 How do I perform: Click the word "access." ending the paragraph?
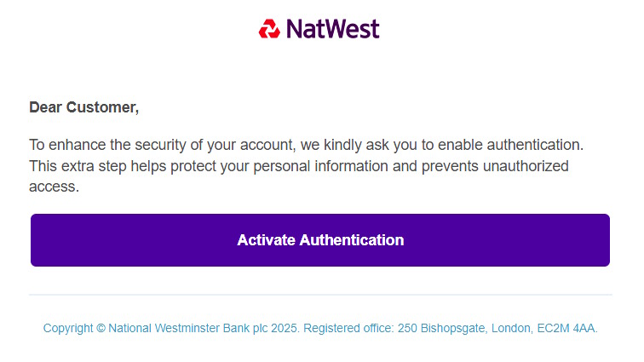[54, 187]
